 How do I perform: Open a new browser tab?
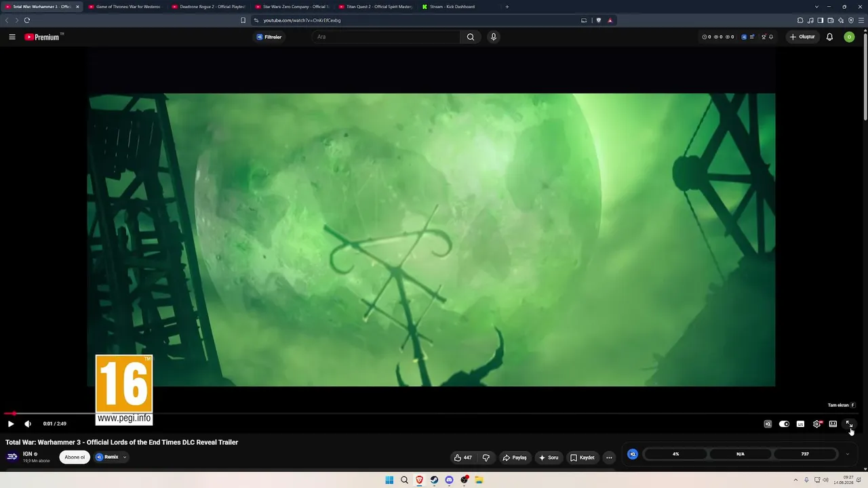coord(507,7)
